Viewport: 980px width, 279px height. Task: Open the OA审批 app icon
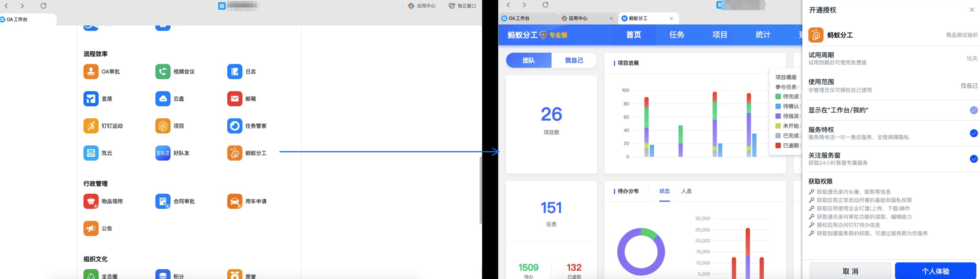[91, 72]
